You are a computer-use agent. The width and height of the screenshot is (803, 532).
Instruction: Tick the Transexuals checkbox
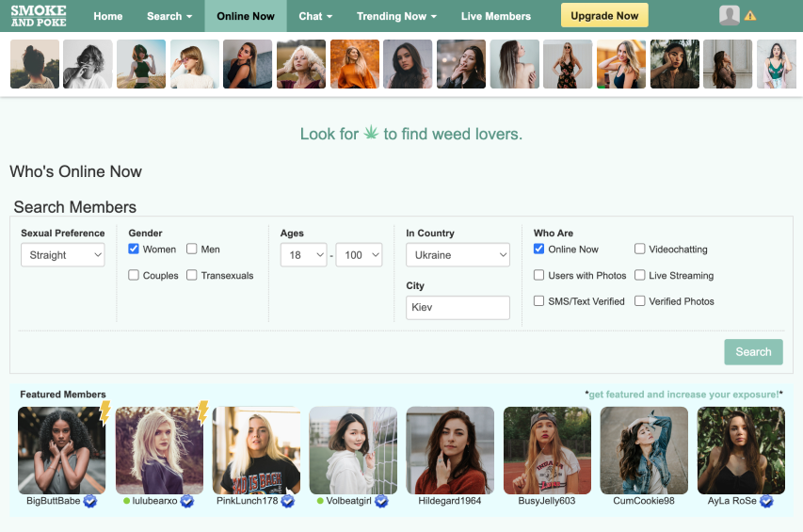point(191,275)
